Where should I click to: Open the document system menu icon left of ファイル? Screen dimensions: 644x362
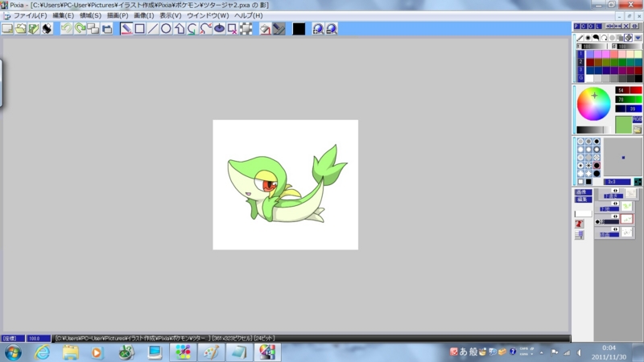6,15
